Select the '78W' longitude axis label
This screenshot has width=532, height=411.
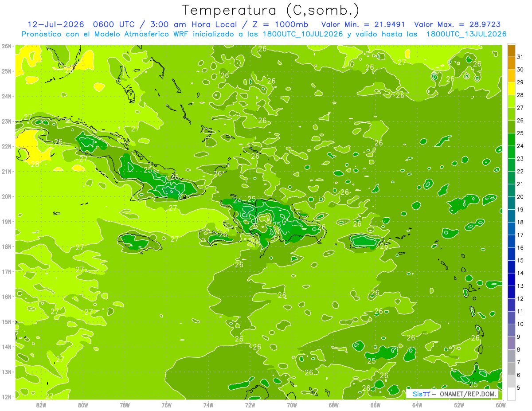click(125, 405)
